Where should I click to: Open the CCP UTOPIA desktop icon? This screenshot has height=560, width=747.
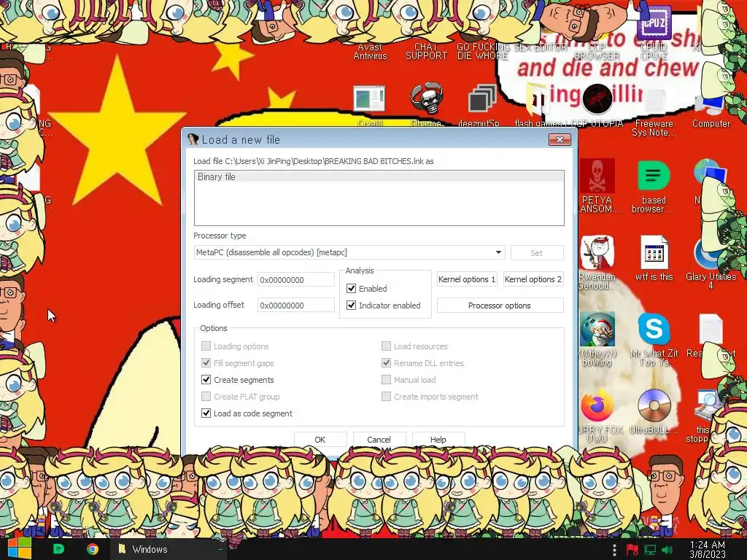coord(597,98)
